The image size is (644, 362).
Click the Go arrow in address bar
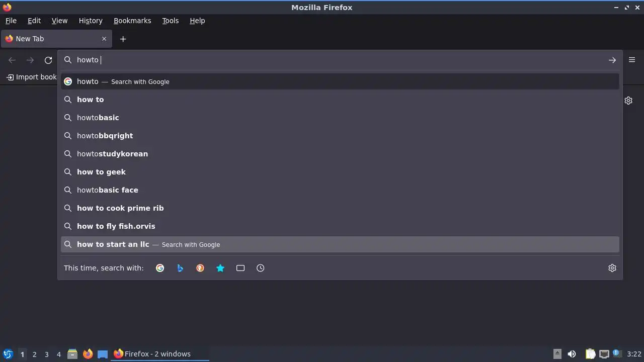click(x=612, y=60)
